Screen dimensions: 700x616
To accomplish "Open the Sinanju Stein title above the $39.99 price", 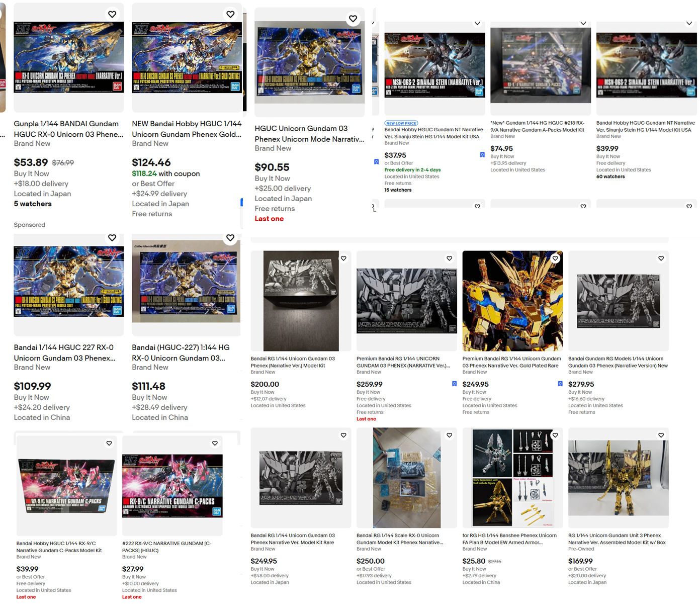I will click(646, 126).
